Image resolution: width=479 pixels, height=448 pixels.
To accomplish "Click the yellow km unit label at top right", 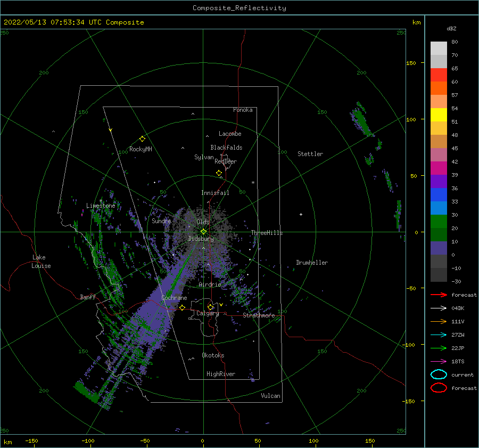I will 416,22.
